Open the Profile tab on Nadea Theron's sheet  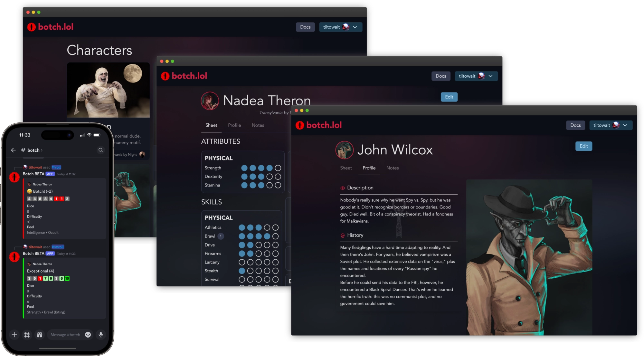(234, 125)
